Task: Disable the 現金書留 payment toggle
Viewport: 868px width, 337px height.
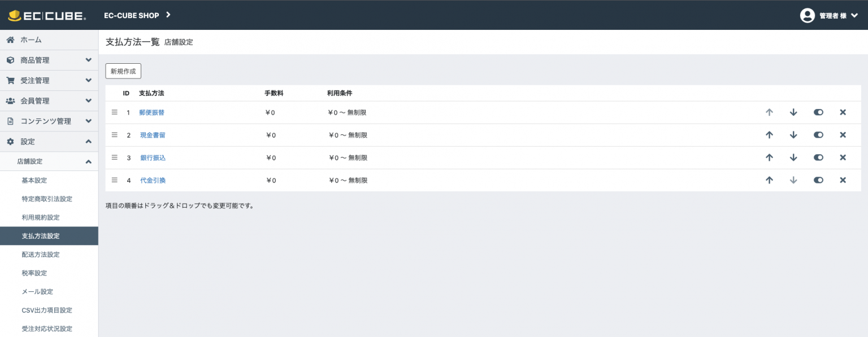Action: click(x=818, y=135)
